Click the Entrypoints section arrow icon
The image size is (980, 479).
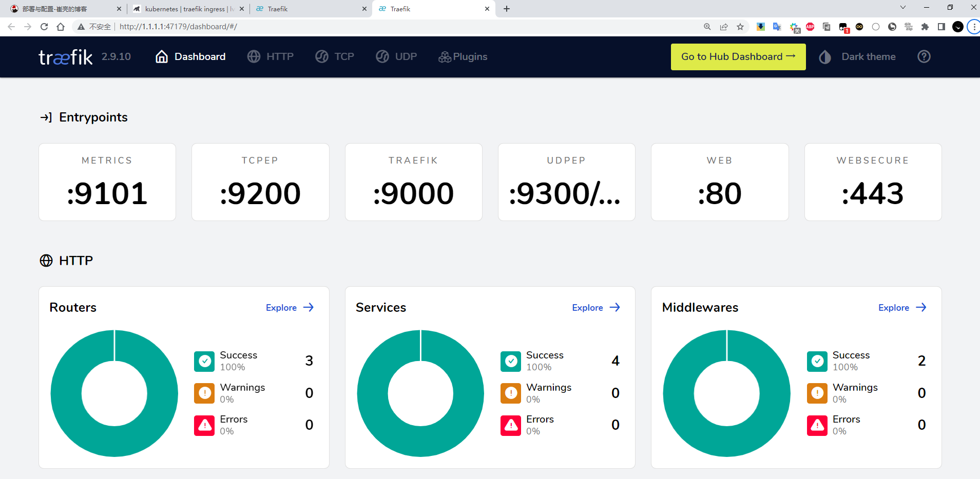point(46,117)
